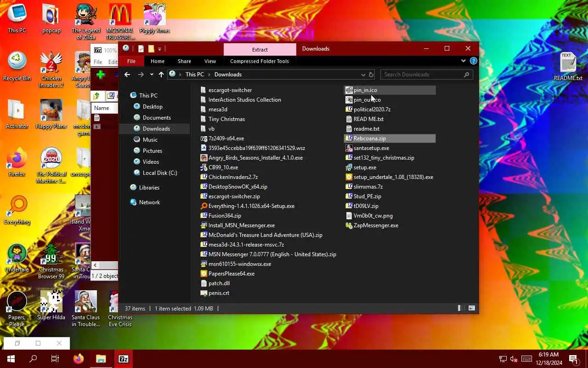Select Desktop in navigation pane
This screenshot has width=588, height=368.
pyautogui.click(x=153, y=106)
